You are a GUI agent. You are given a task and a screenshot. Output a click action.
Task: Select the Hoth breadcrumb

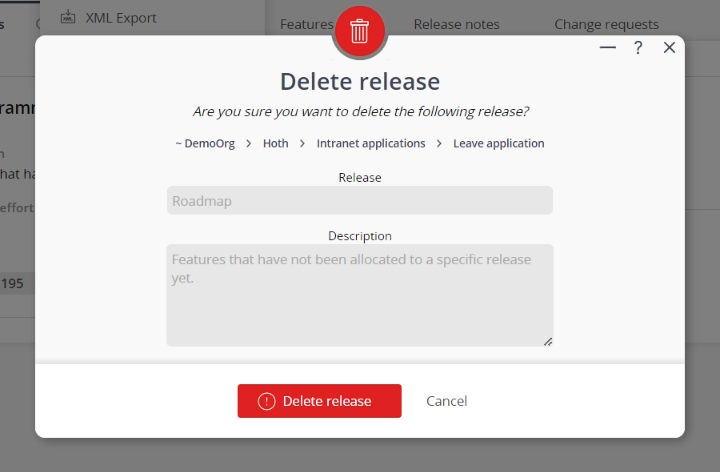(x=276, y=143)
